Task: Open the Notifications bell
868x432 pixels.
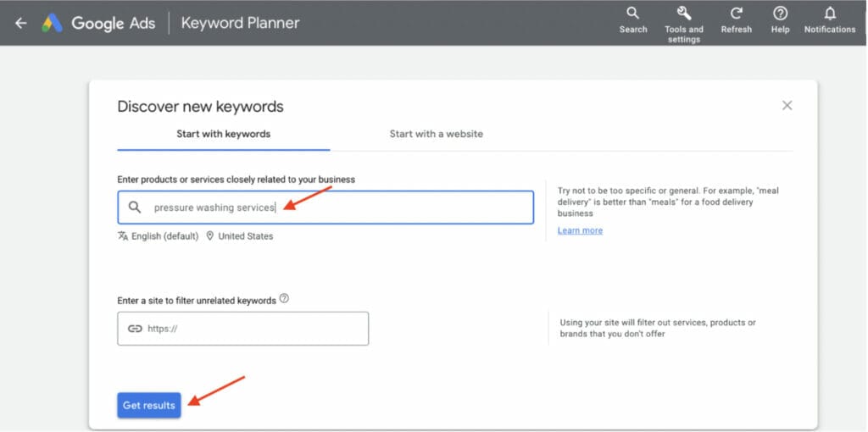Action: [830, 20]
